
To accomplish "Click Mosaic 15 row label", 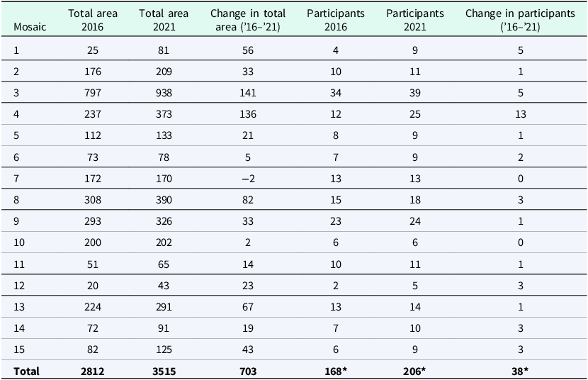I will pyautogui.click(x=19, y=350).
